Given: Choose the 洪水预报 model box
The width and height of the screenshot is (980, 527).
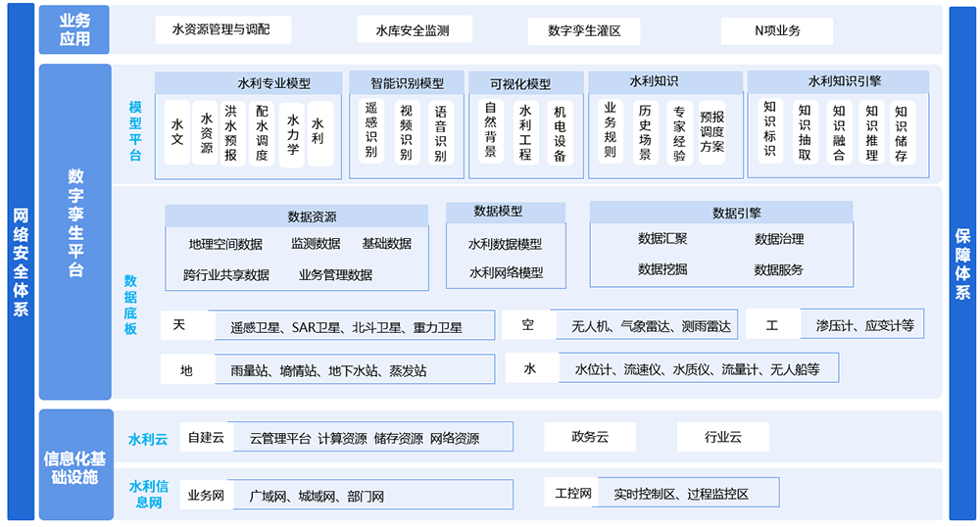Looking at the screenshot, I should coord(231,133).
